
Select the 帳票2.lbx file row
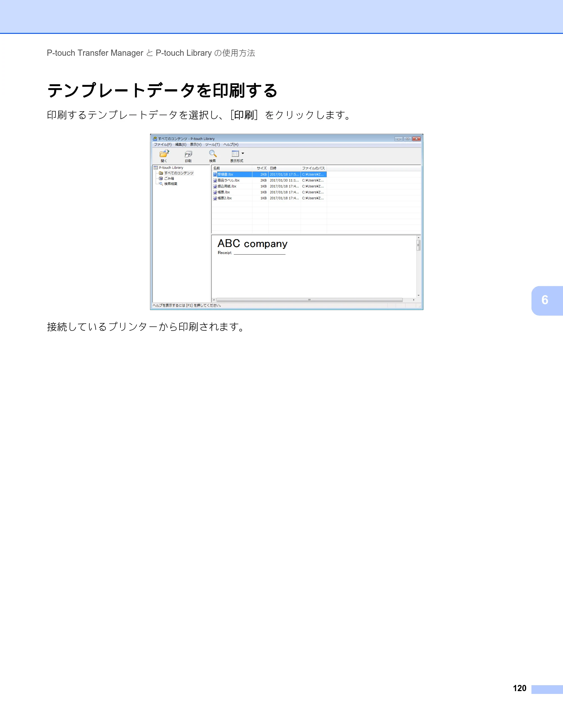[269, 198]
